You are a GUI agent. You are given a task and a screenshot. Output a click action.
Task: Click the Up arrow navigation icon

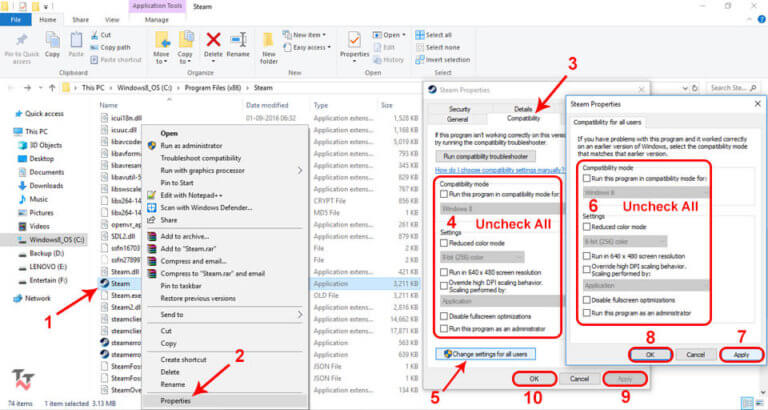[52, 88]
